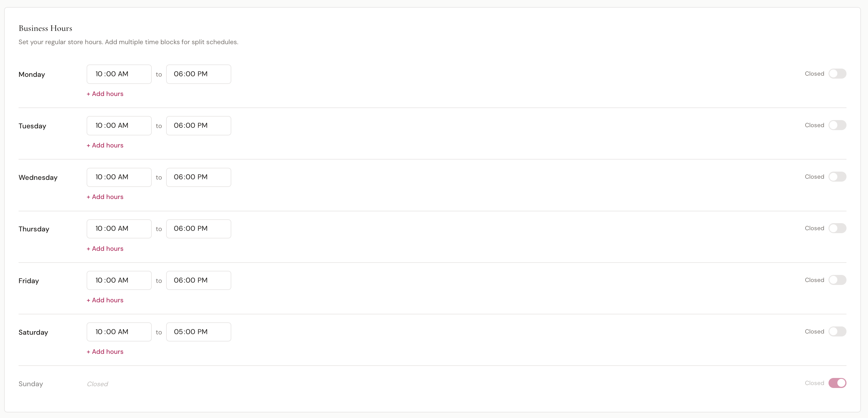Screen dimensions: 868x418
Task: Add hours to Wednesday
Action: click(x=105, y=197)
